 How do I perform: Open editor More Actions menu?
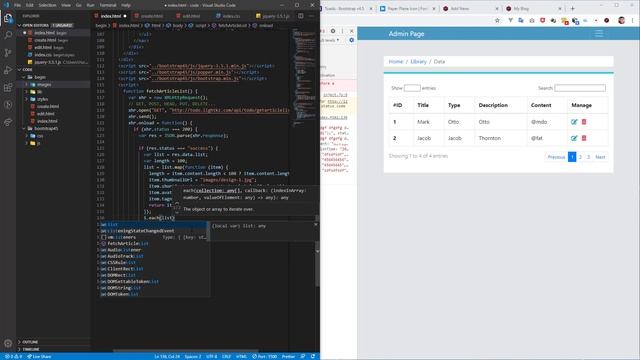click(311, 16)
